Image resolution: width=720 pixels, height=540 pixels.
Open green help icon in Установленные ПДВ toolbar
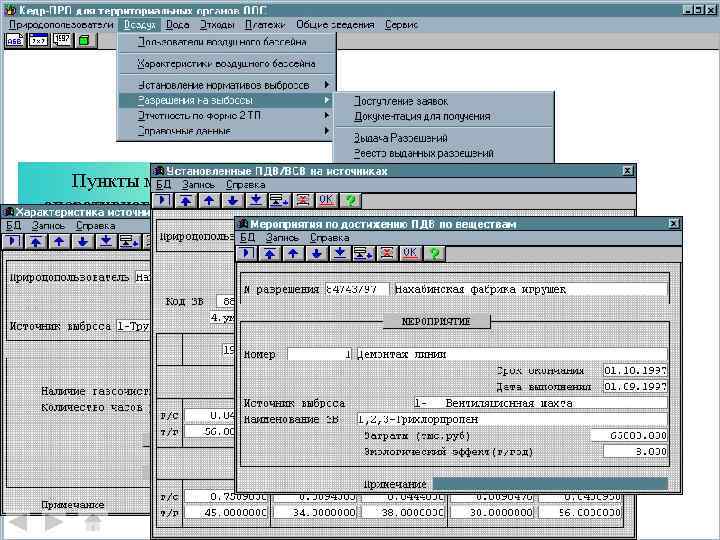[351, 200]
